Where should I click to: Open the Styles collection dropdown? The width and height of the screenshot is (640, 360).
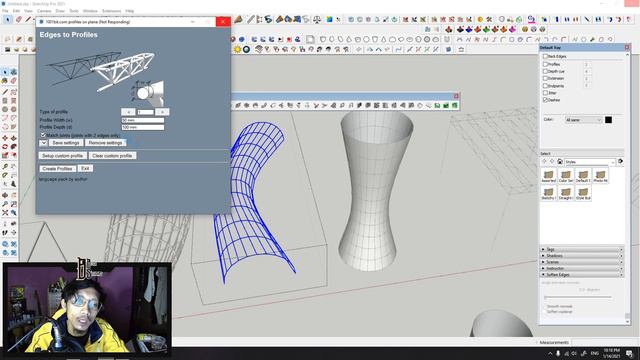coord(590,162)
